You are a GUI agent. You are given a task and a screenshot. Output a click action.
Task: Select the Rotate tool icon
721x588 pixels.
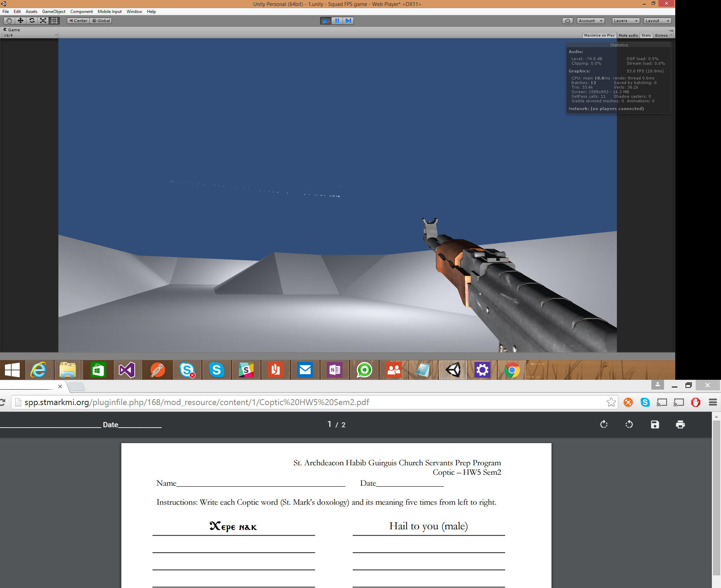(x=32, y=21)
